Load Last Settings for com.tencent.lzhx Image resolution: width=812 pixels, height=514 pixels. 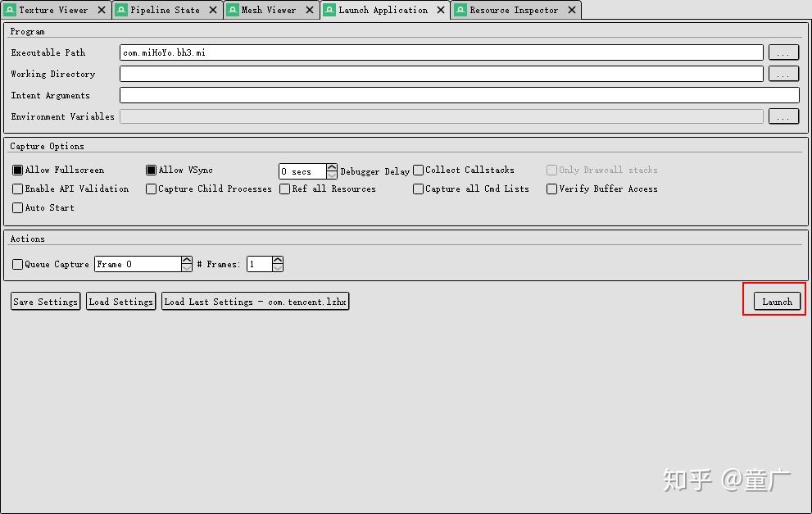click(x=256, y=302)
